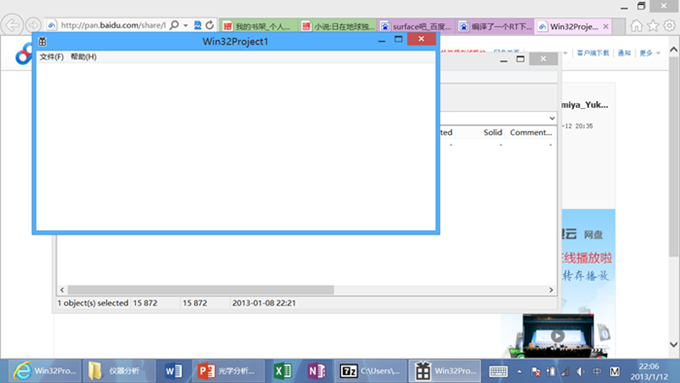Open the Excel taskbar icon
680x383 pixels.
point(283,371)
